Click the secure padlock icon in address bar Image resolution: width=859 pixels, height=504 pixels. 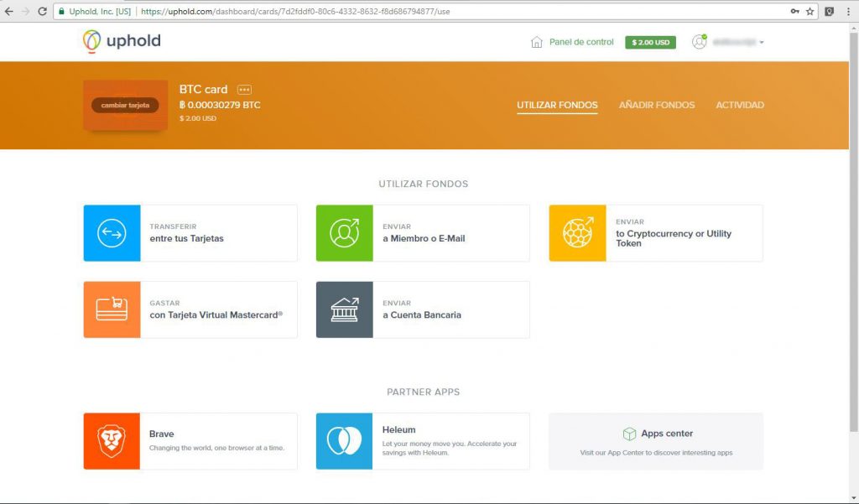pos(61,11)
